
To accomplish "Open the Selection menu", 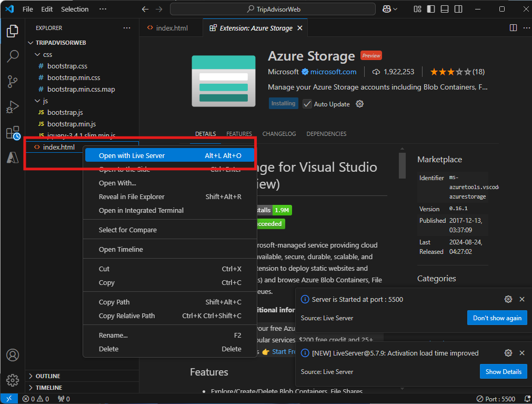I will (x=75, y=9).
